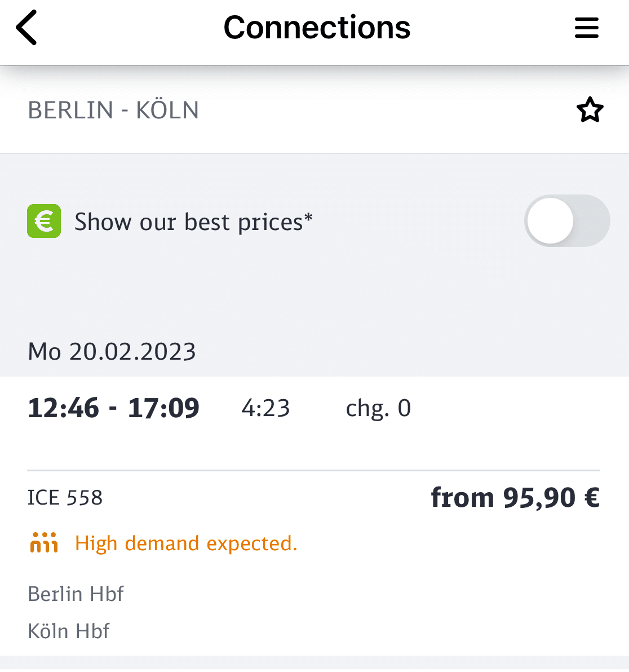Click the High demand expected notice
The image size is (629, 672).
(186, 543)
